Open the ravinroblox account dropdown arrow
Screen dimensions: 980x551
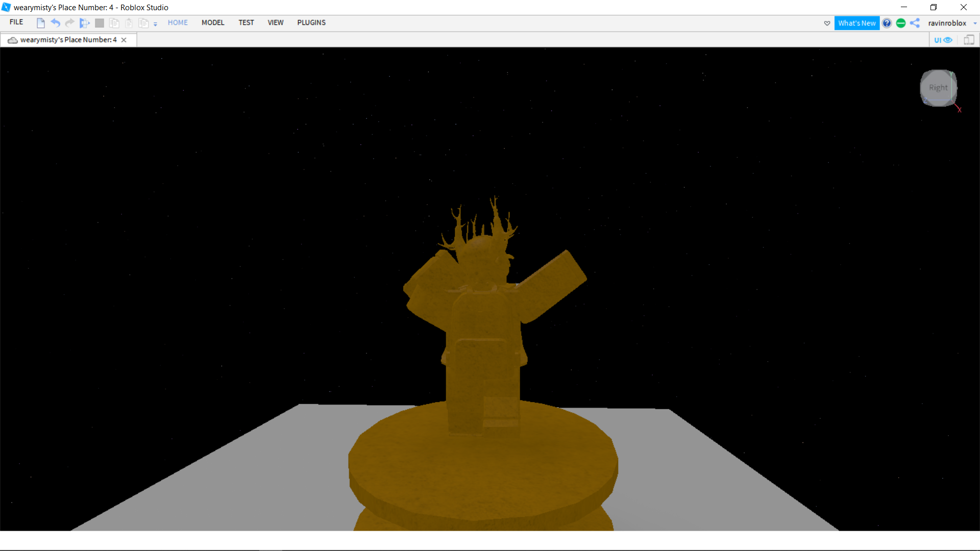click(x=975, y=23)
